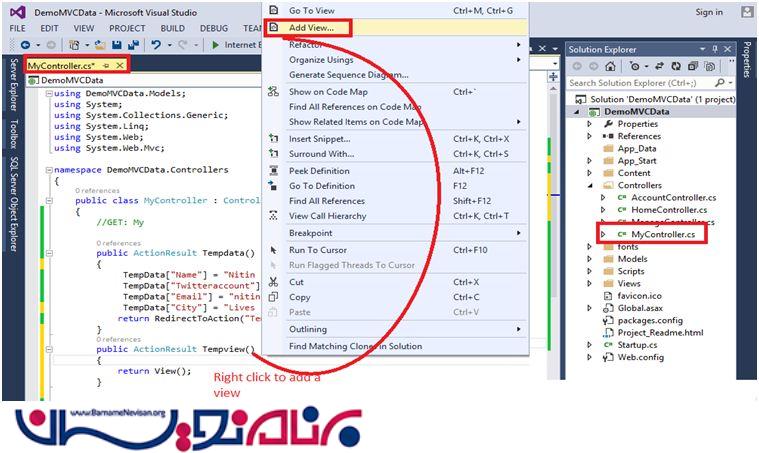The image size is (759, 453).
Task: Click the New Project toolbar icon
Action: click(x=74, y=45)
